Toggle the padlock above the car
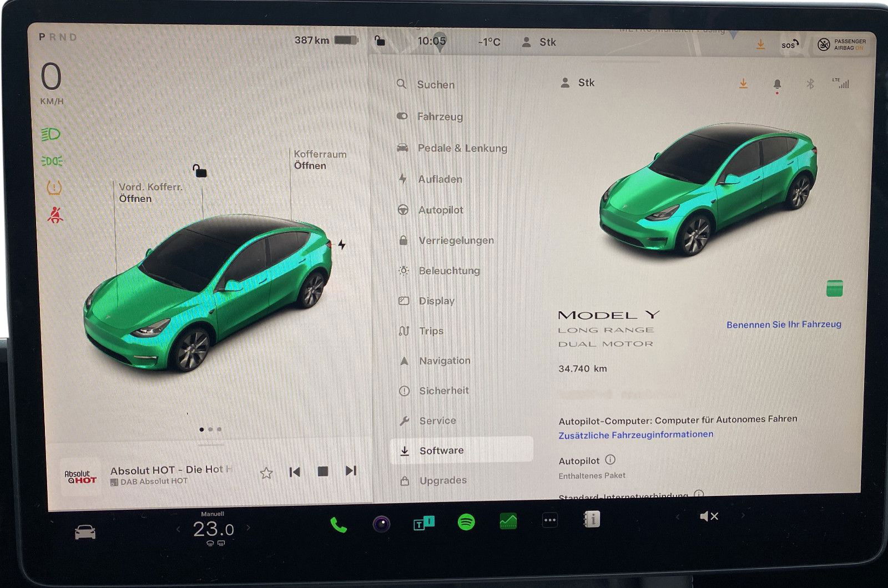 pos(199,170)
